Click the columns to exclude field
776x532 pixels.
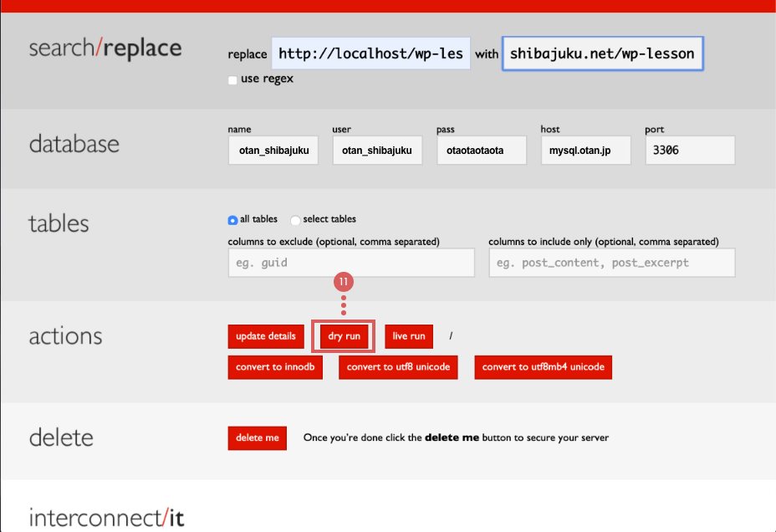pyautogui.click(x=351, y=263)
